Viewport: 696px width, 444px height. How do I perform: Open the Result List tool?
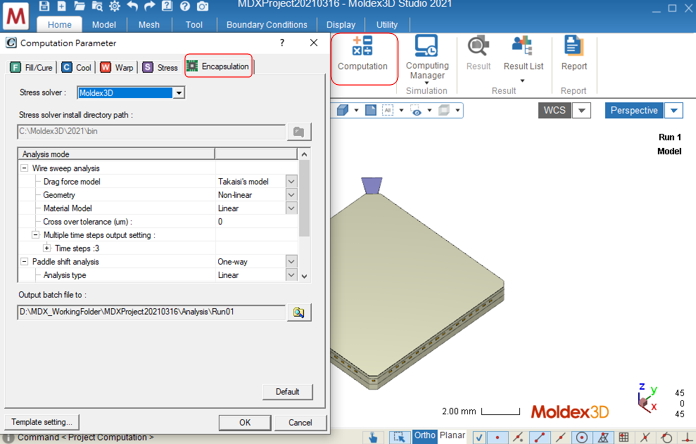tap(522, 54)
